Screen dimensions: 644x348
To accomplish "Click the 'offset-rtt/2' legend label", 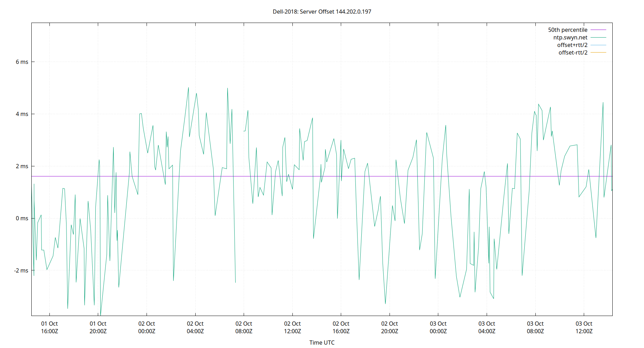I will (x=573, y=53).
